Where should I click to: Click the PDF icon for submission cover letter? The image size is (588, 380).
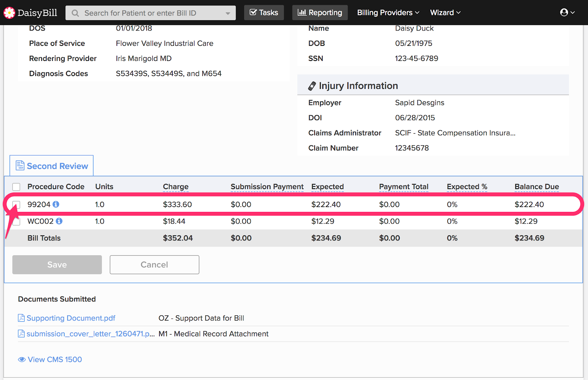click(21, 334)
